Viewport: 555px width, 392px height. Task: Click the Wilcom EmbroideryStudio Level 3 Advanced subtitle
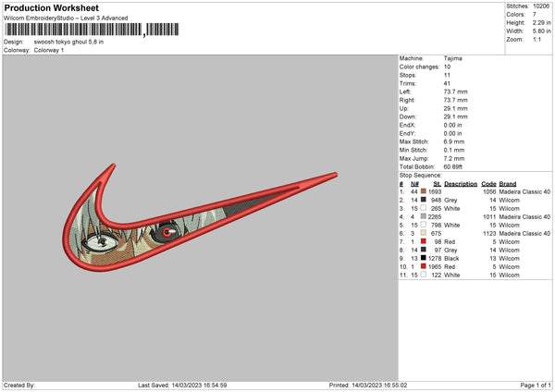click(66, 18)
